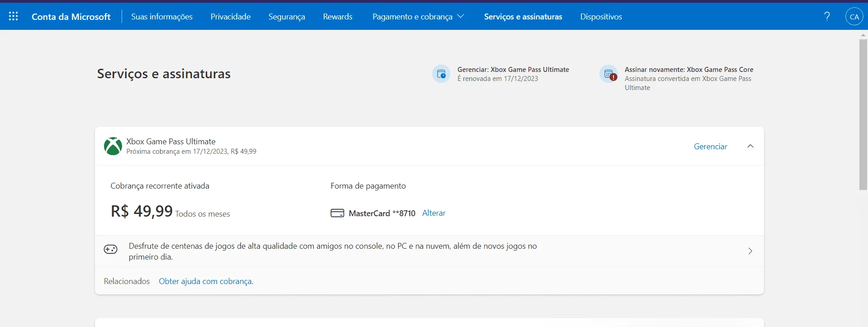This screenshot has height=327, width=868.
Task: Open the Rewards page
Action: tap(338, 17)
